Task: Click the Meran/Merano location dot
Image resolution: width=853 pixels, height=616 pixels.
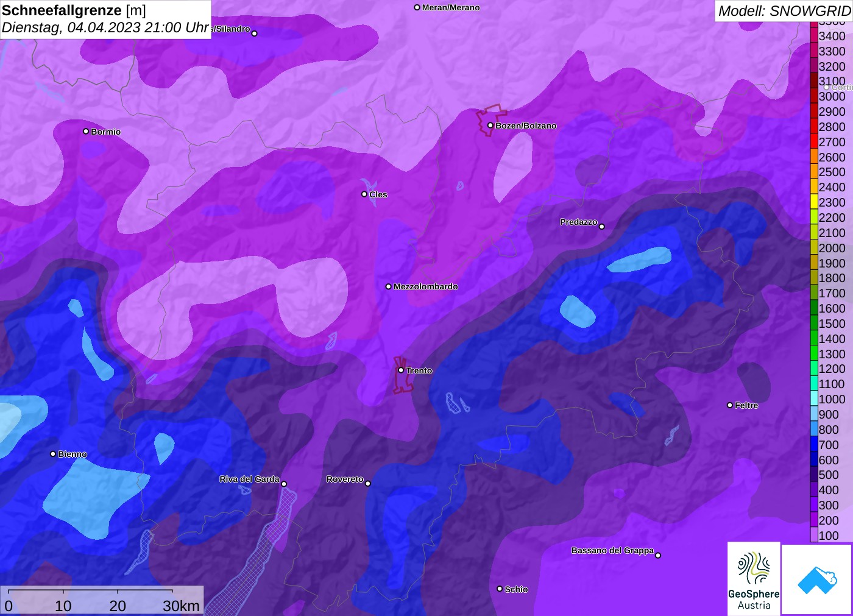Action: (417, 7)
